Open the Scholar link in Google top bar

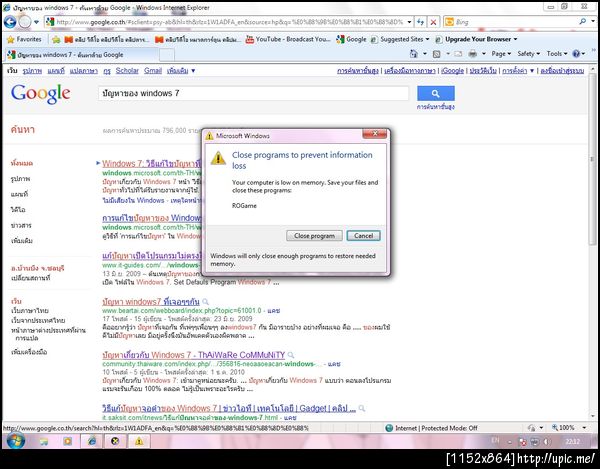(127, 70)
